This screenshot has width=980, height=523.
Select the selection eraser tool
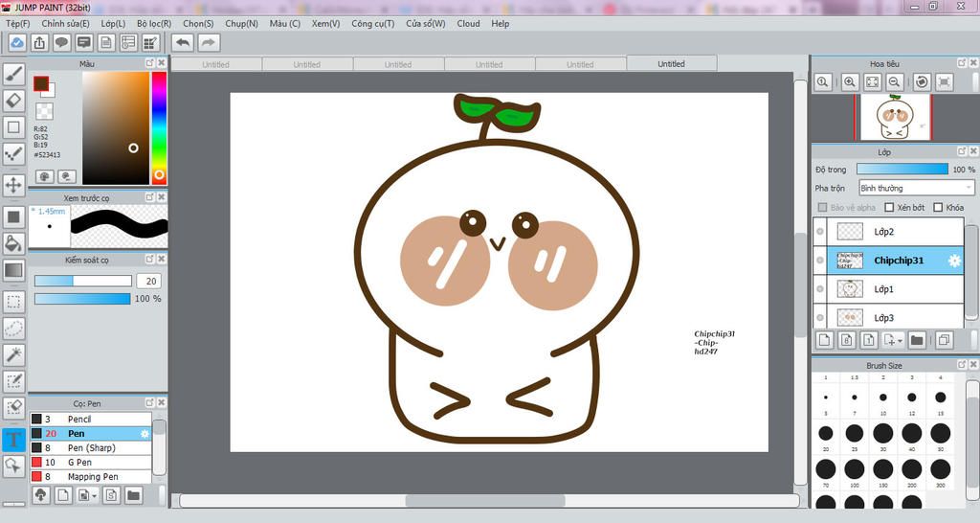click(13, 407)
